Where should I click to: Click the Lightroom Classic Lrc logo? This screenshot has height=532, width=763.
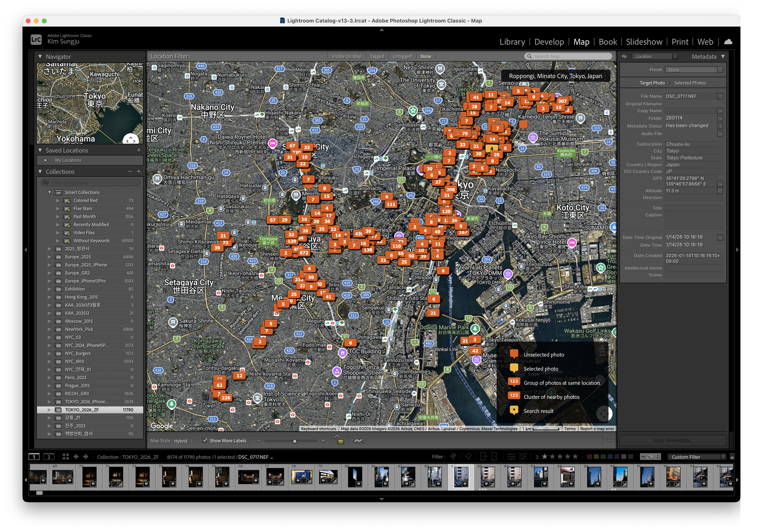pyautogui.click(x=36, y=40)
